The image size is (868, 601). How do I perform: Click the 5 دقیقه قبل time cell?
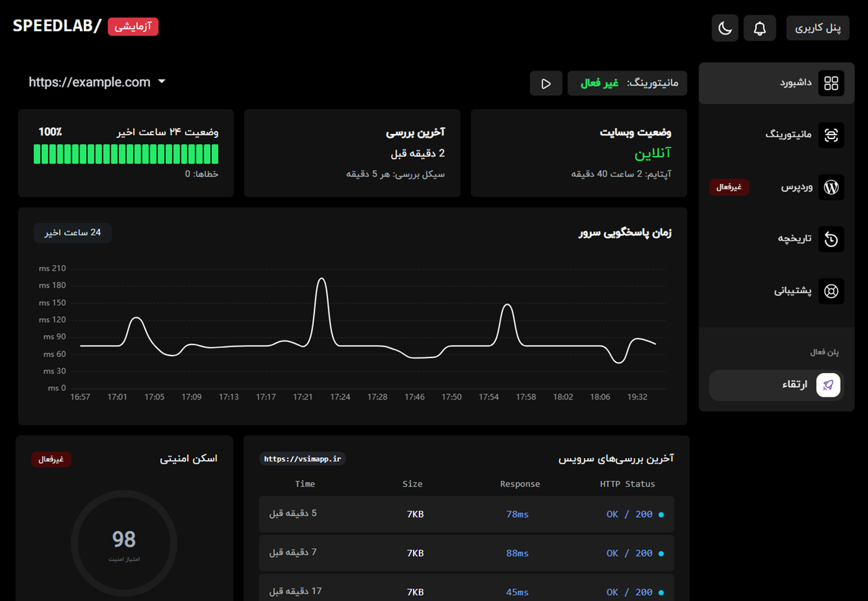pyautogui.click(x=293, y=514)
